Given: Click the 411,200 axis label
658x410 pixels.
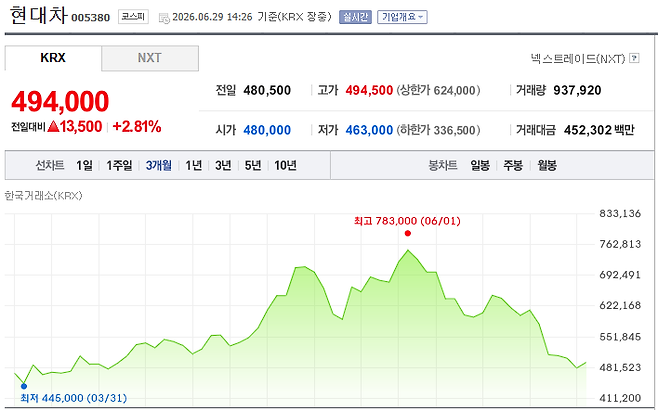Looking at the screenshot, I should click(x=620, y=398).
